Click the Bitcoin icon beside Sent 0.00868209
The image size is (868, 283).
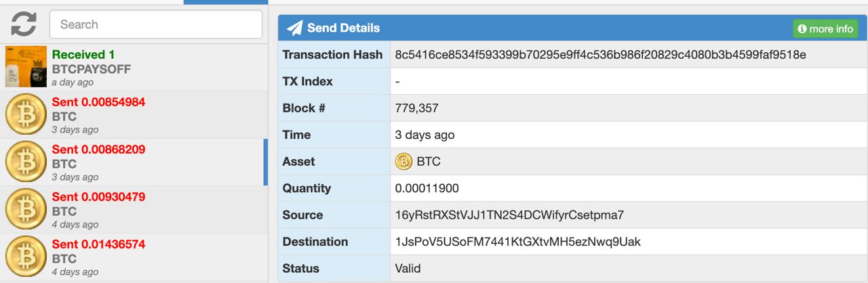click(26, 162)
